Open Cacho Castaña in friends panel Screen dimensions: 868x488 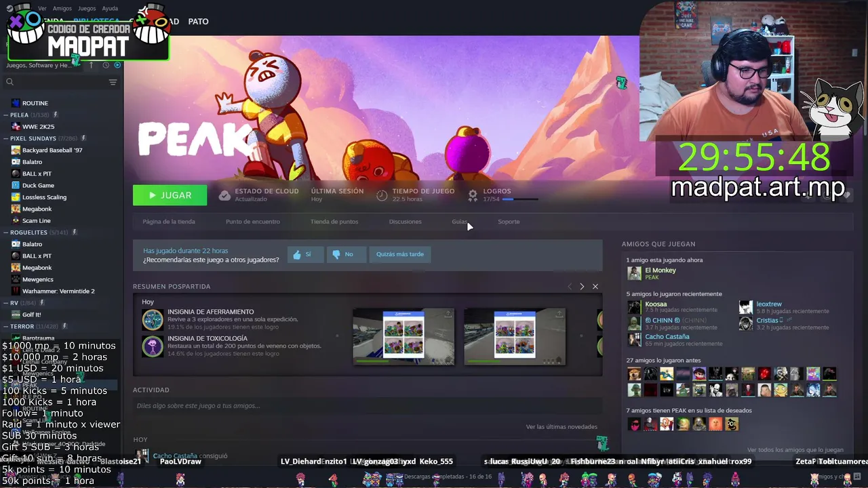click(667, 337)
